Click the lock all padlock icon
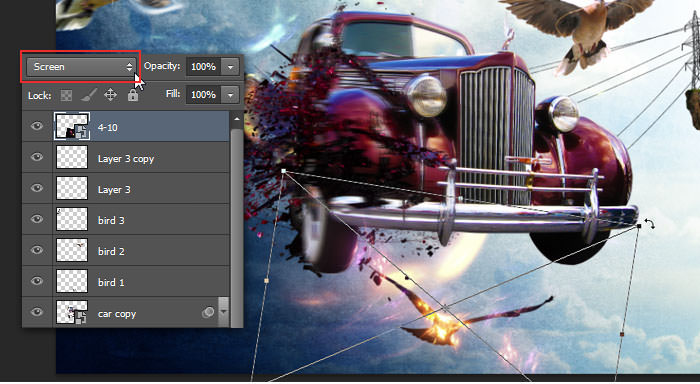The height and width of the screenshot is (384, 700). 133,95
